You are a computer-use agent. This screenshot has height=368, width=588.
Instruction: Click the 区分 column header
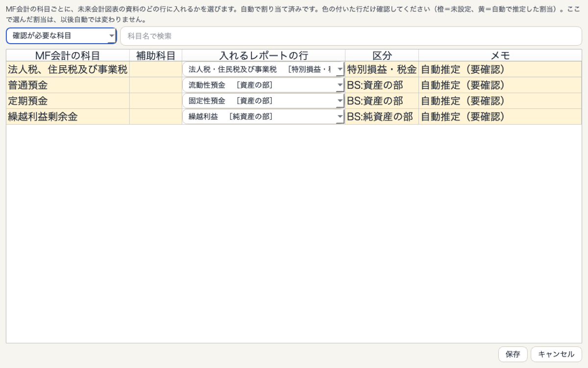point(382,55)
